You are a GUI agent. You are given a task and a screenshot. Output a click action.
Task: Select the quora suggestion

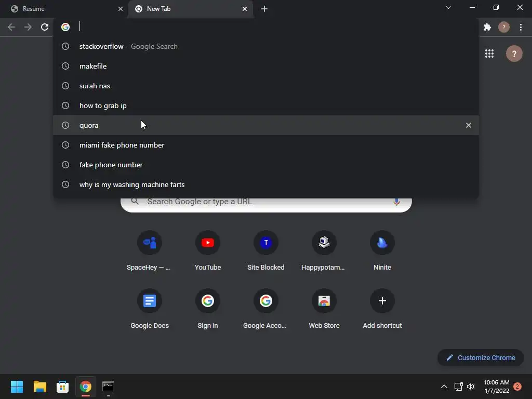pos(266,125)
